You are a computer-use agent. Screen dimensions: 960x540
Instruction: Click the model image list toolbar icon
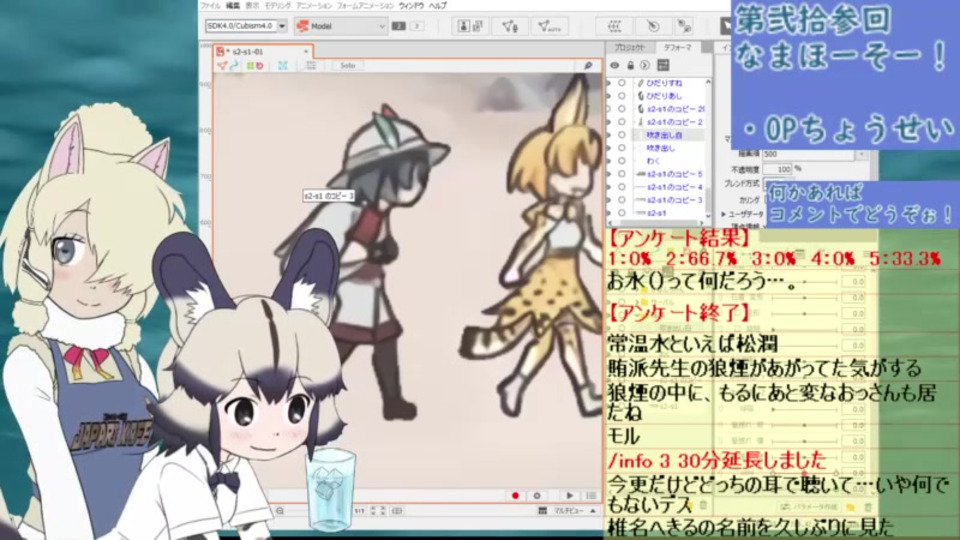[478, 26]
